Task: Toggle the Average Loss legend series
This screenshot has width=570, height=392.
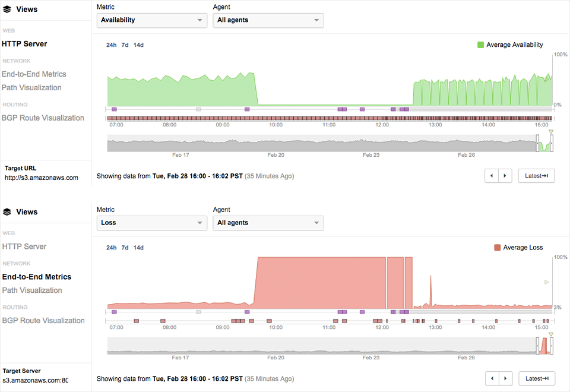Action: pyautogui.click(x=518, y=248)
